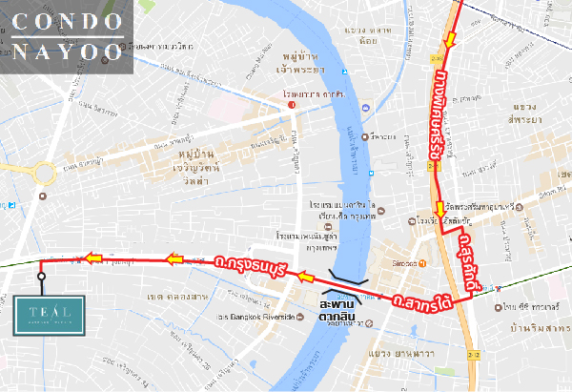Select the orange Sirocco restaurant marker
This screenshot has width=572, height=392.
[x=422, y=263]
